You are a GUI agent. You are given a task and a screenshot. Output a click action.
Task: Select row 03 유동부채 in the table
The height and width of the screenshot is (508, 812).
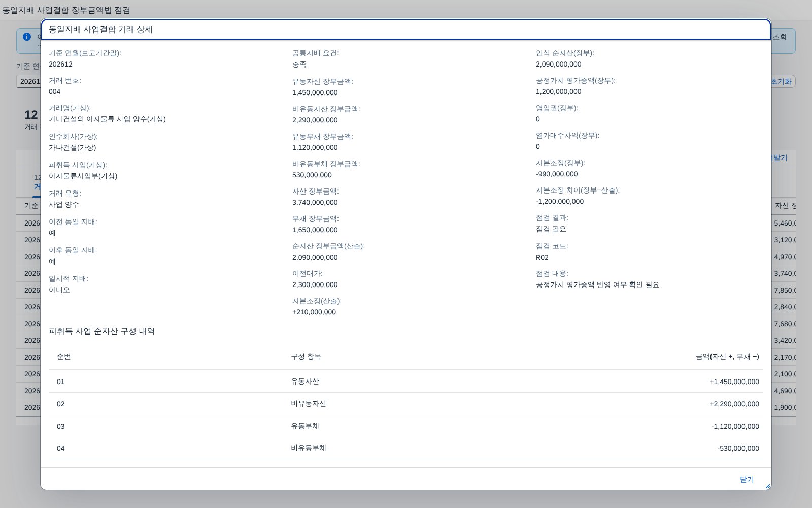point(406,426)
